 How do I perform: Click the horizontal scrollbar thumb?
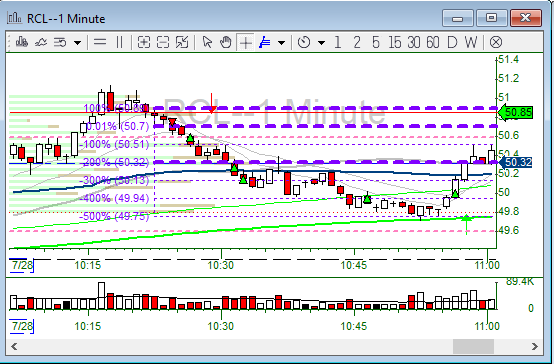pos(473,346)
